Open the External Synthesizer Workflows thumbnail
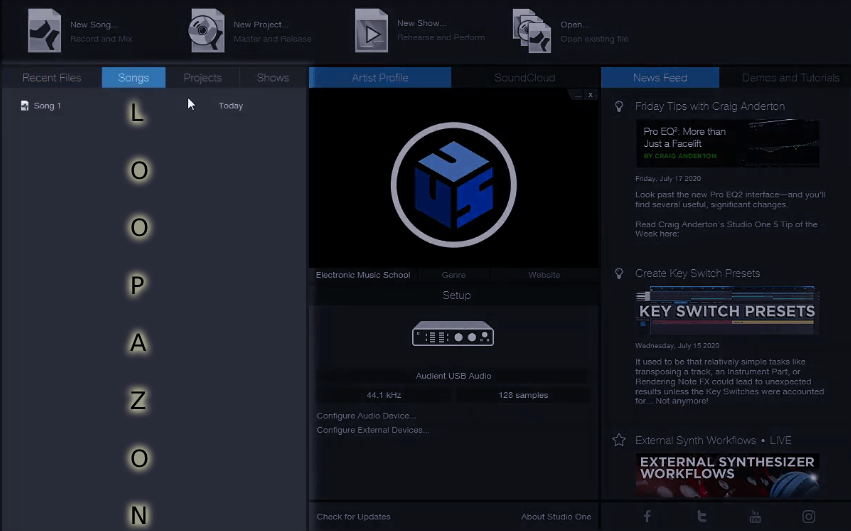Image resolution: width=851 pixels, height=531 pixels. click(727, 475)
